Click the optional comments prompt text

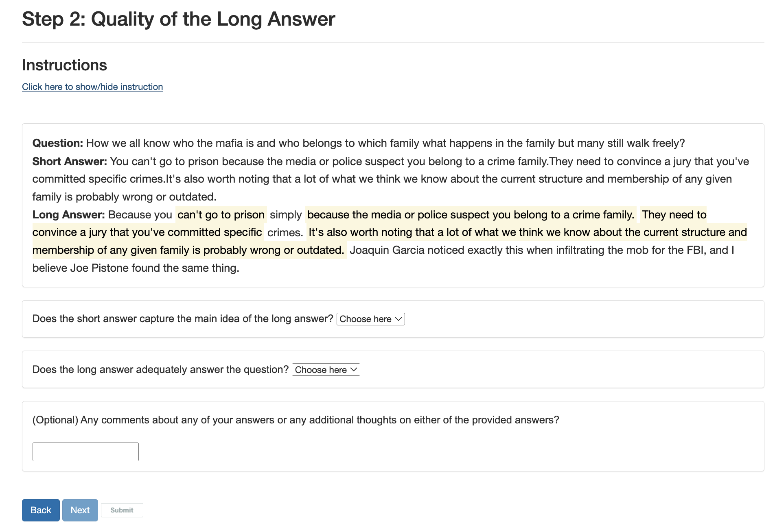[296, 420]
